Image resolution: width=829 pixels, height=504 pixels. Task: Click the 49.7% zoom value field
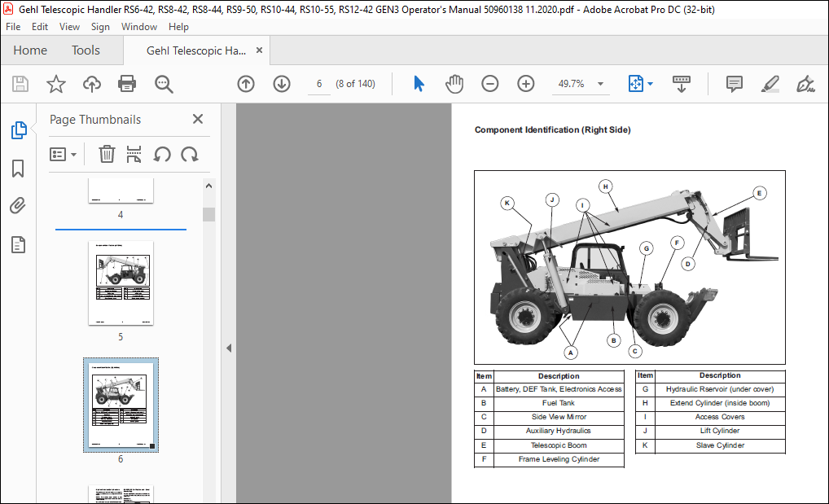(571, 84)
